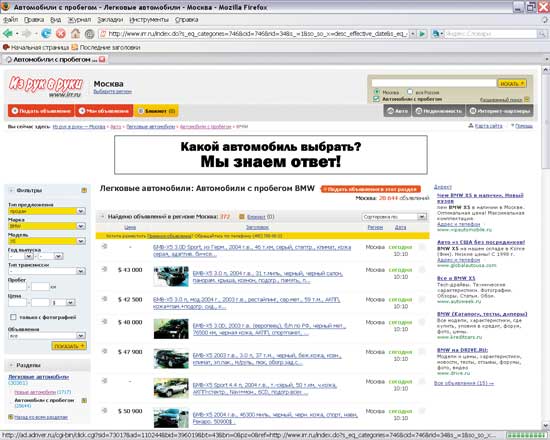Open the Недвижимость section button
Image resolution: width=550 pixels, height=440 pixels.
(438, 111)
